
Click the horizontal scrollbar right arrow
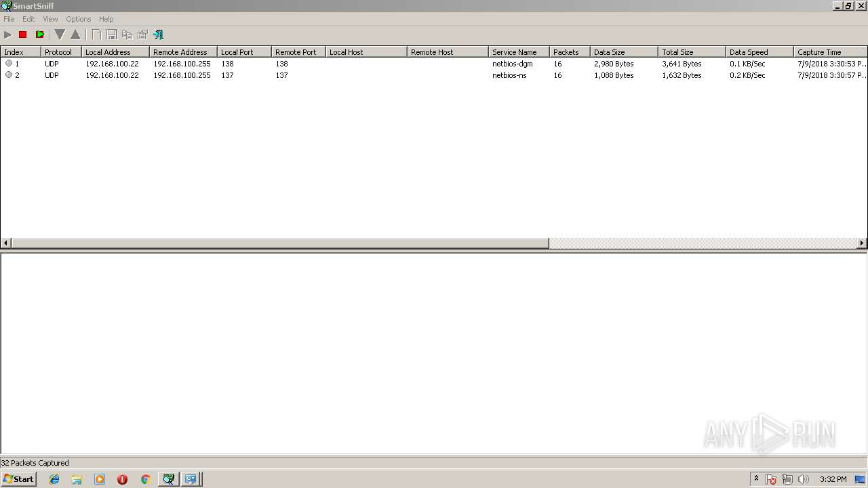point(862,243)
